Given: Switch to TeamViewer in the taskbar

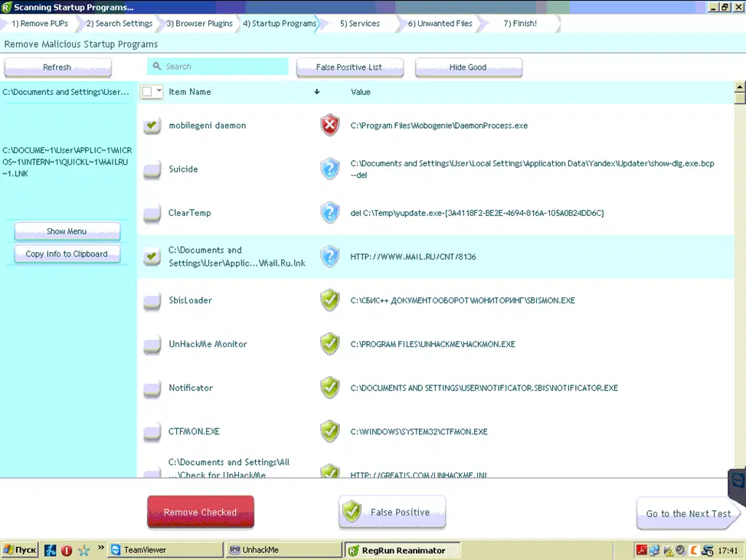Looking at the screenshot, I should [165, 550].
